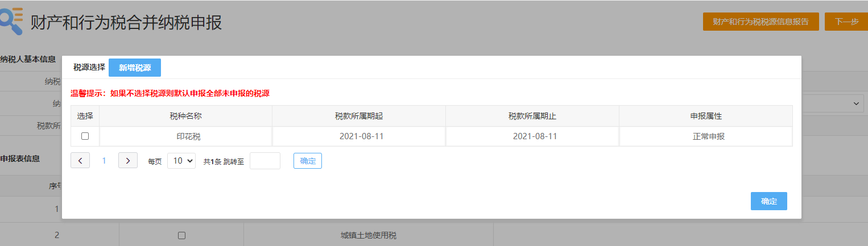Confirm the dialog with the blue 确定 button
The height and width of the screenshot is (246, 868).
[768, 201]
